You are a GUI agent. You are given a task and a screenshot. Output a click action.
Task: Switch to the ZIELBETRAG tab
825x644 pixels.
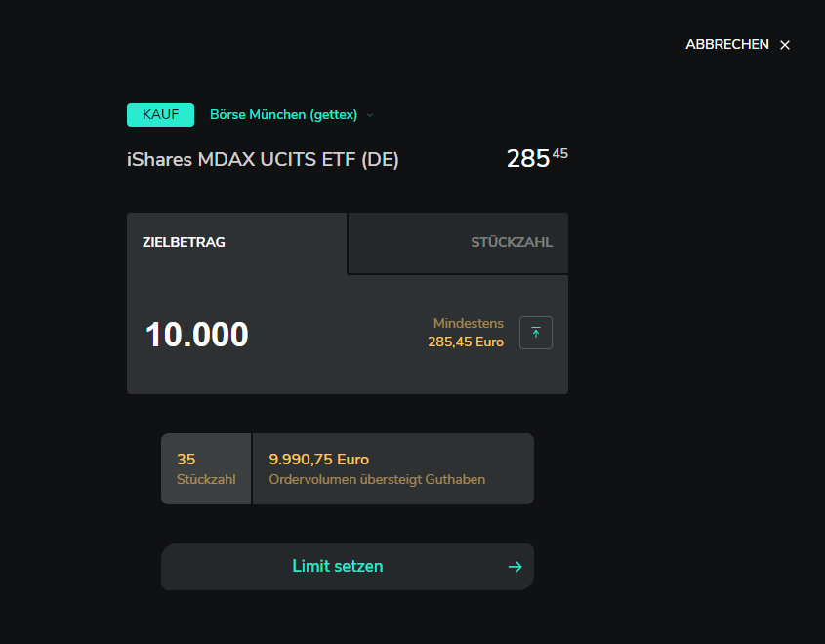[x=184, y=242]
